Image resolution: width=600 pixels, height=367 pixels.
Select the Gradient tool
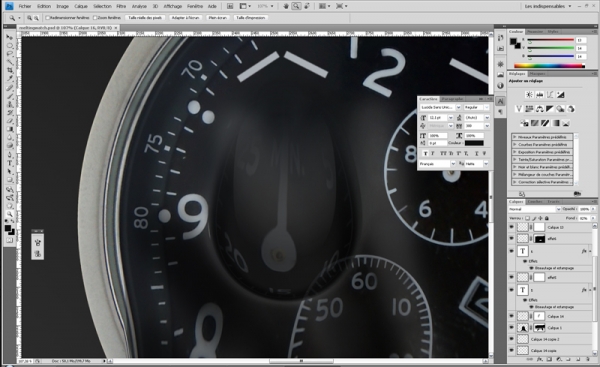pos(10,129)
